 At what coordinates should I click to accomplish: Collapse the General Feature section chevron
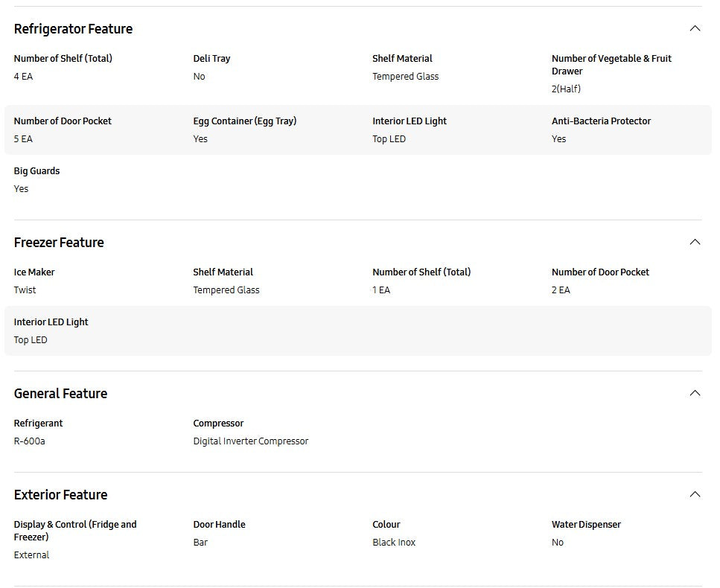click(695, 393)
